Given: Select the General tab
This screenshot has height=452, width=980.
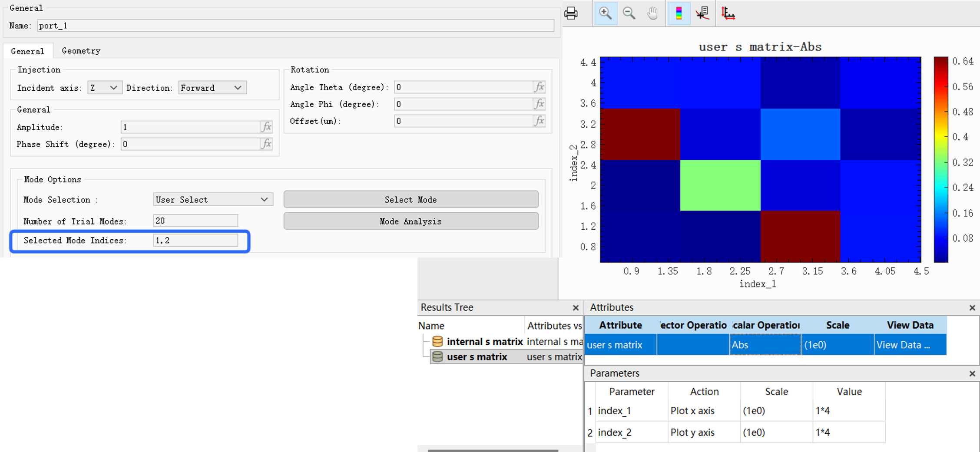Looking at the screenshot, I should click(x=28, y=51).
